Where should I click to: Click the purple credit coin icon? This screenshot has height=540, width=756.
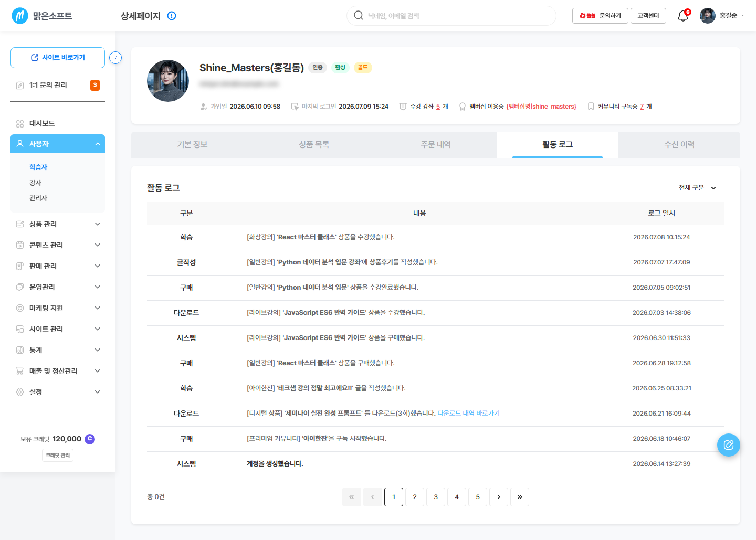click(x=90, y=439)
